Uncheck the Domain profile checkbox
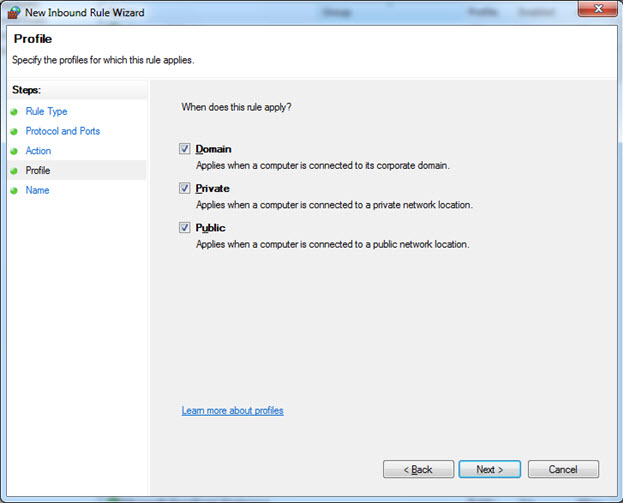Screen dimensions: 623x503 tap(184, 149)
